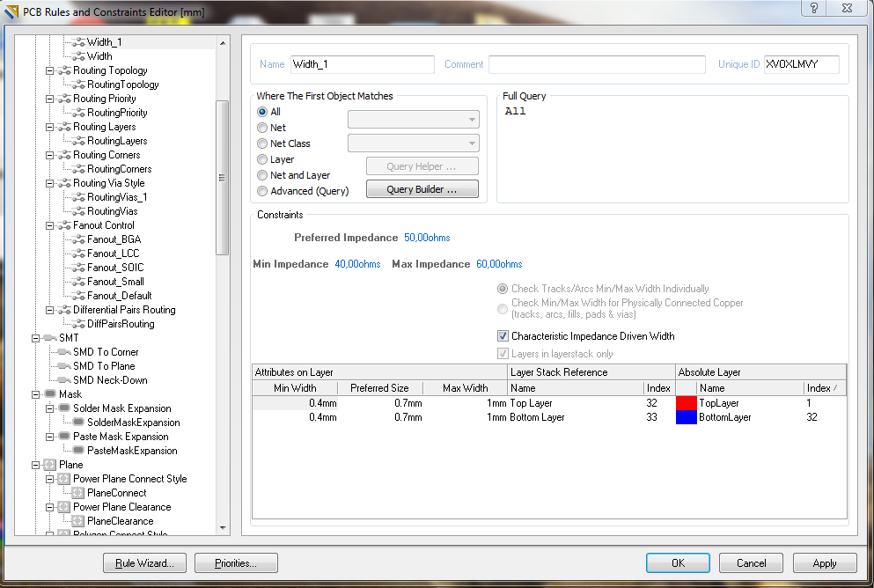Sort by the Max Width column header
Screen dimensions: 874x588
[465, 388]
